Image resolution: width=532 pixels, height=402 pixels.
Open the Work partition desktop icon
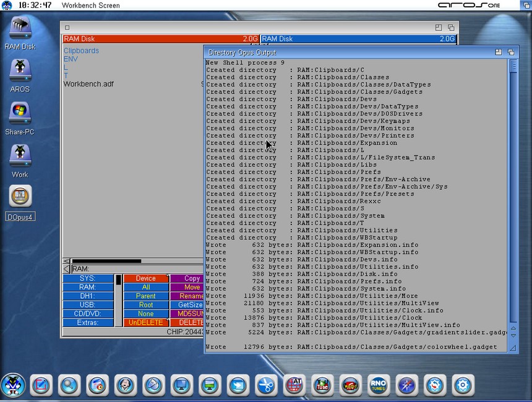point(20,156)
